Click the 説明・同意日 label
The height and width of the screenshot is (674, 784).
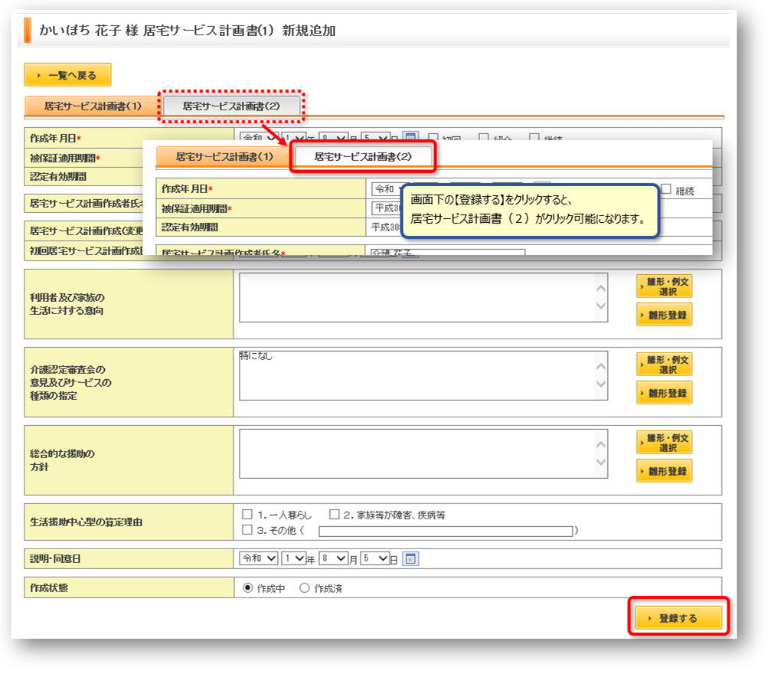click(x=55, y=558)
